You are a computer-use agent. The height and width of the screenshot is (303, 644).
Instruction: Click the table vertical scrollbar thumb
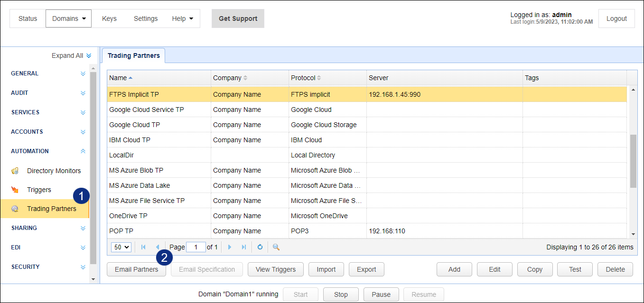point(633,161)
